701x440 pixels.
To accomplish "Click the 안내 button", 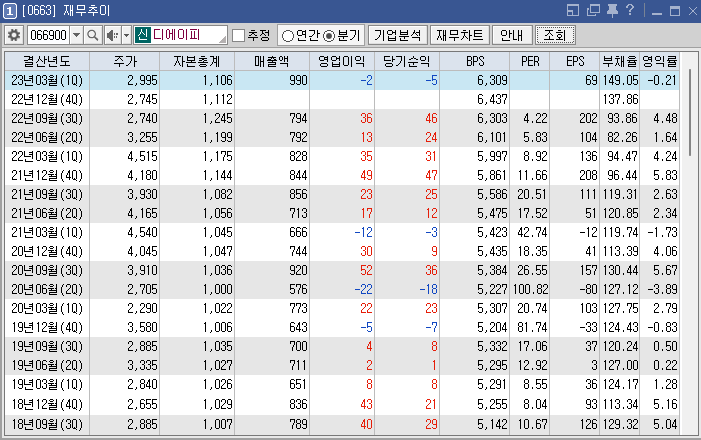I will click(512, 35).
